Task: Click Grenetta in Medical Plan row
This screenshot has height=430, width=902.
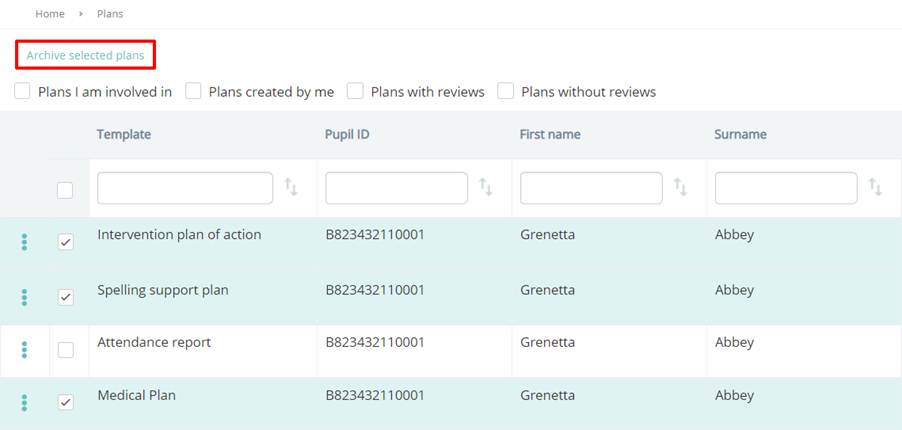Action: [548, 395]
